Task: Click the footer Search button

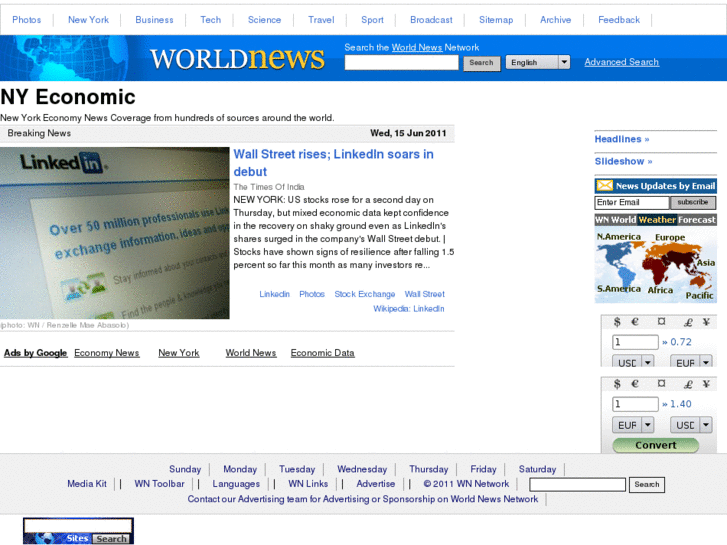Action: pos(647,485)
